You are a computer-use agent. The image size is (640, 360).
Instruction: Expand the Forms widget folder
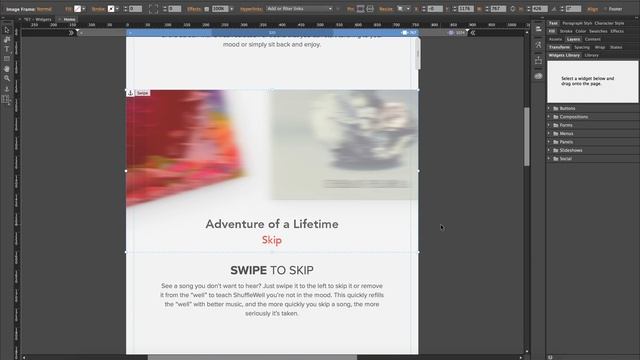tap(549, 125)
